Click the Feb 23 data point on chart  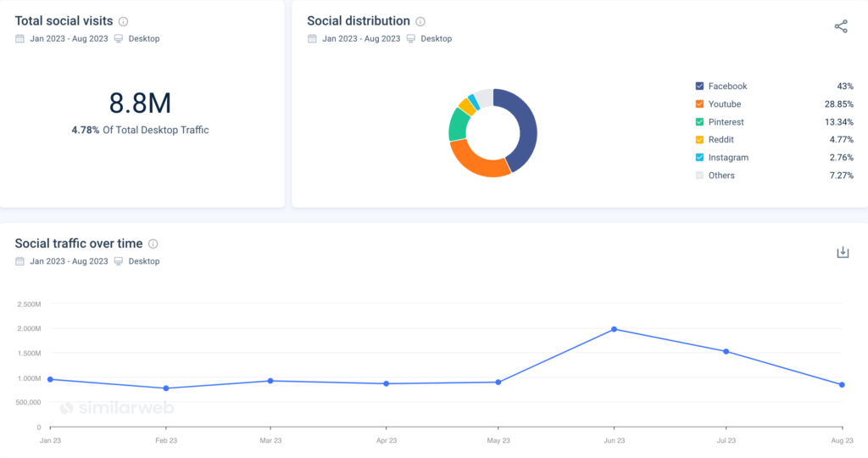pos(166,388)
